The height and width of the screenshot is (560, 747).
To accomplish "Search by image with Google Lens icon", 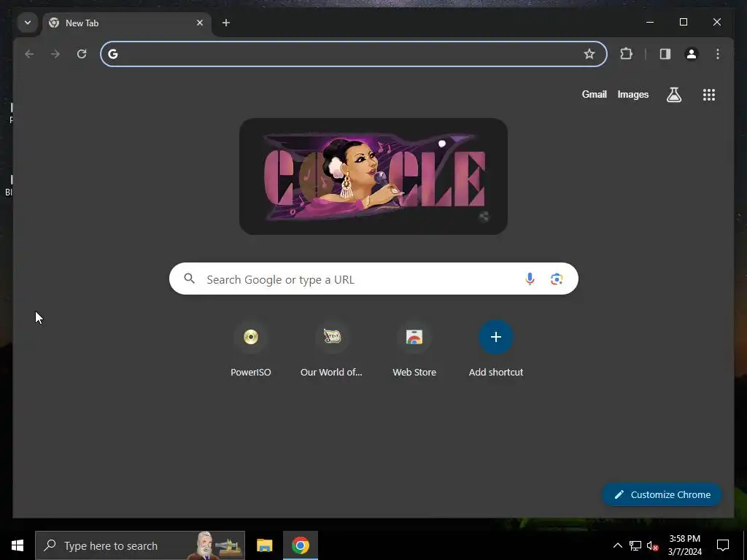I will pyautogui.click(x=557, y=279).
